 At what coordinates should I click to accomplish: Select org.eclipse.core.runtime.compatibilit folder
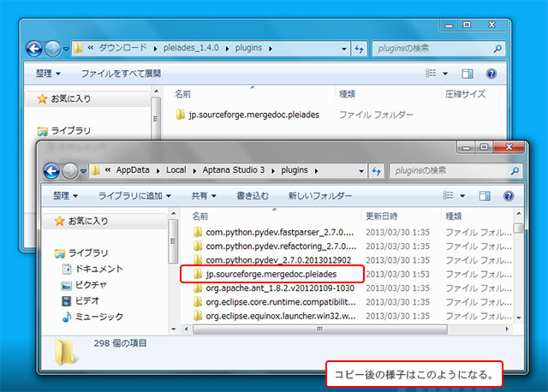[x=274, y=302]
